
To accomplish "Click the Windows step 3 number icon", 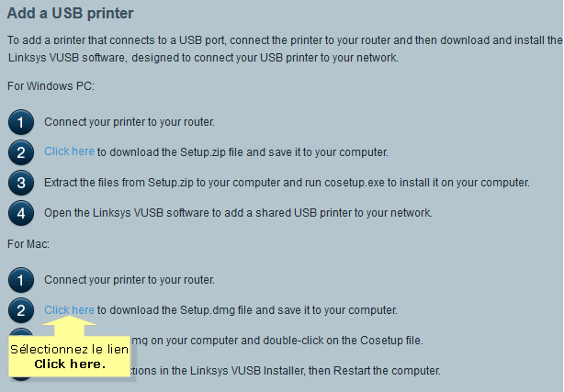I will (21, 183).
